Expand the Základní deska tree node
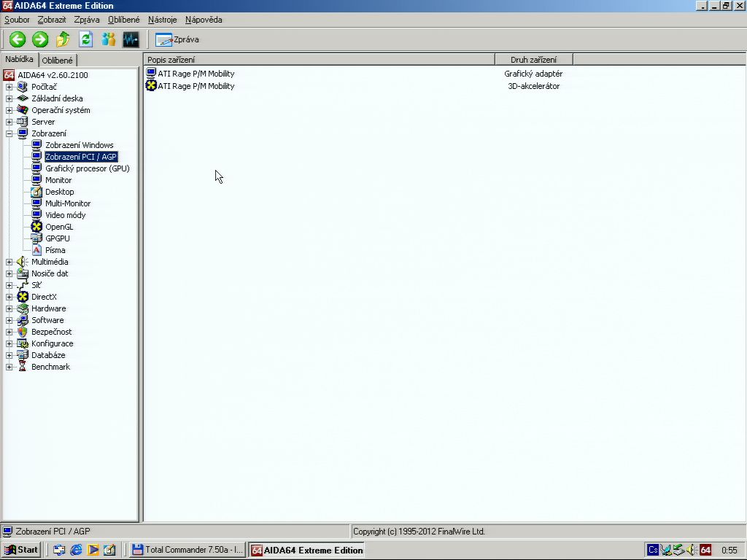The image size is (747, 560). click(x=9, y=98)
